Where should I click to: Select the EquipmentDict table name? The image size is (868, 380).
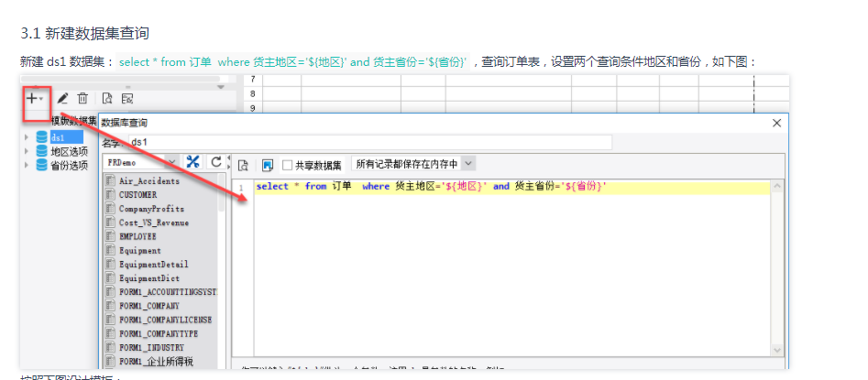click(x=149, y=278)
